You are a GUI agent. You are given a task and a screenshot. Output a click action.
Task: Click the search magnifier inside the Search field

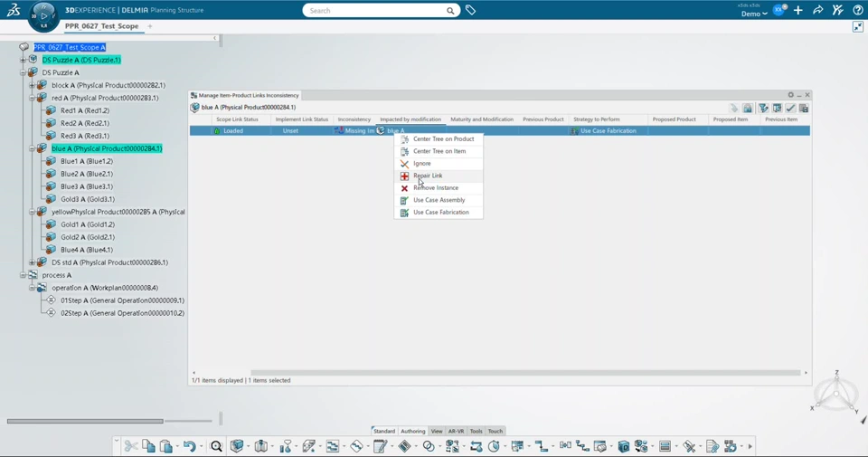[x=450, y=11]
